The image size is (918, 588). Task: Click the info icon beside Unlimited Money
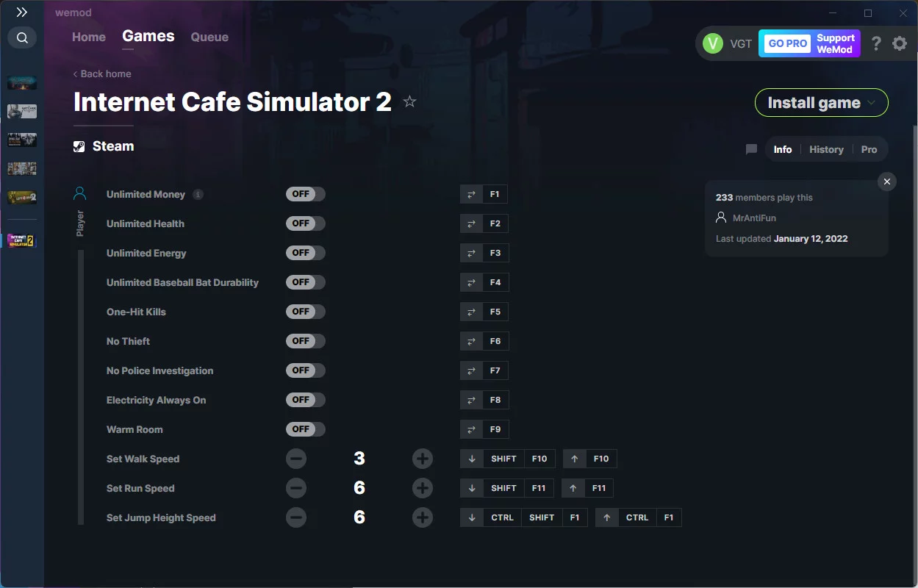coord(198,195)
